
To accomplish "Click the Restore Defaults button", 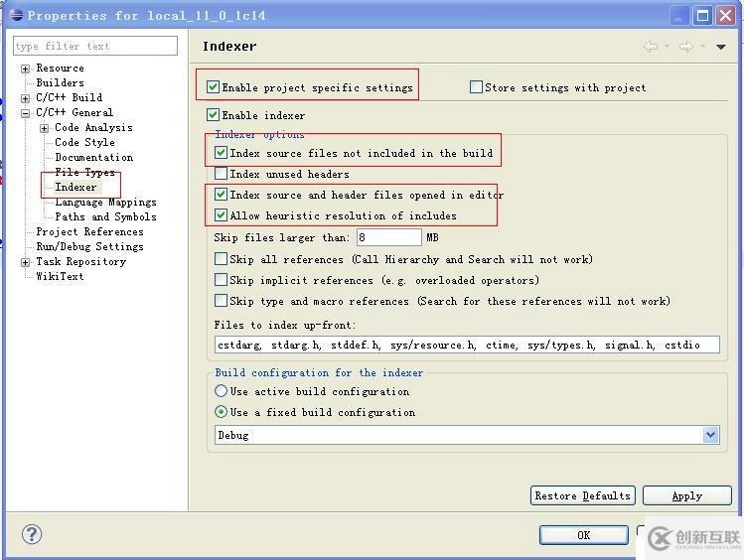I will [x=583, y=495].
